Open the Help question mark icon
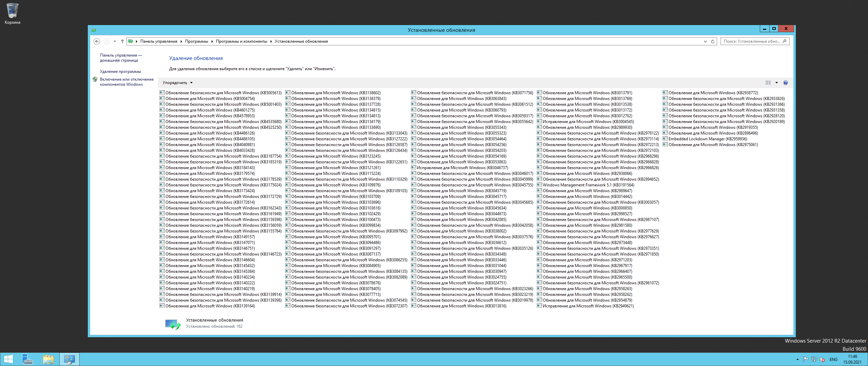868x366 pixels. click(x=786, y=83)
